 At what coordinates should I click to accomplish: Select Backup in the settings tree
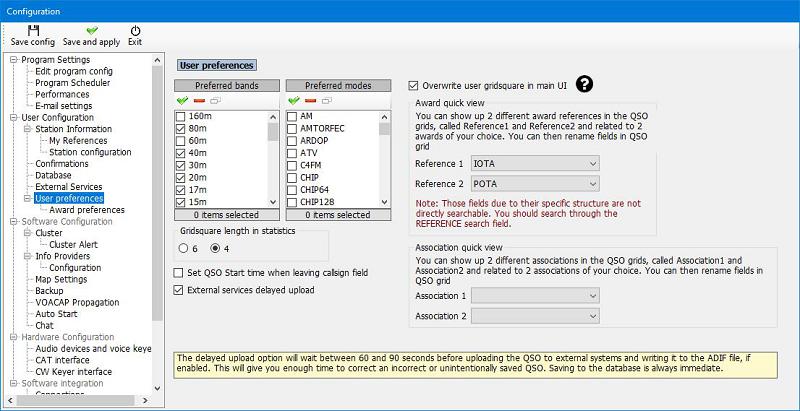[49, 291]
